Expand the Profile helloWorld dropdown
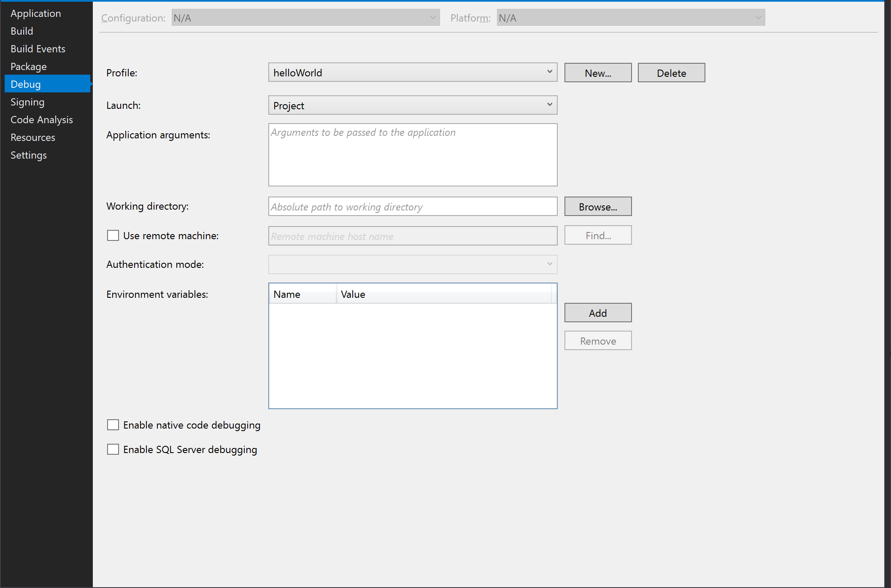The height and width of the screenshot is (588, 891). (413, 73)
